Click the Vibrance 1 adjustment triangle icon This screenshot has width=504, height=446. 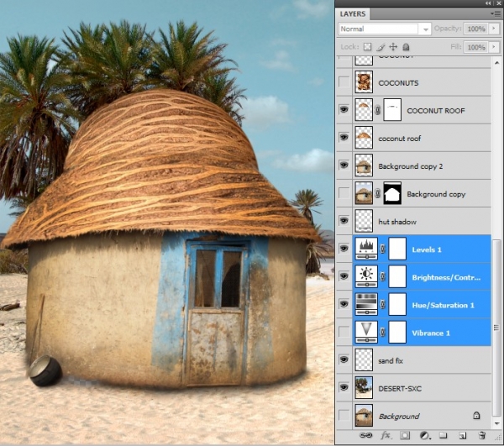(366, 332)
